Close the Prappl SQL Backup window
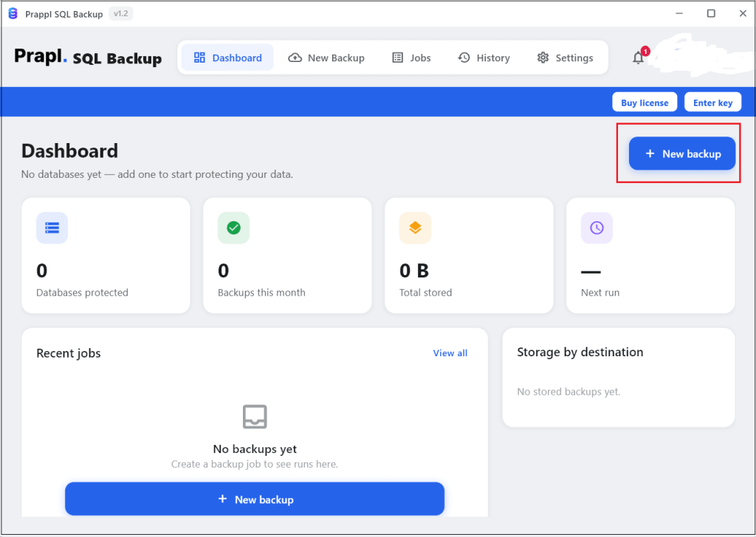Image resolution: width=756 pixels, height=537 pixels. click(743, 13)
